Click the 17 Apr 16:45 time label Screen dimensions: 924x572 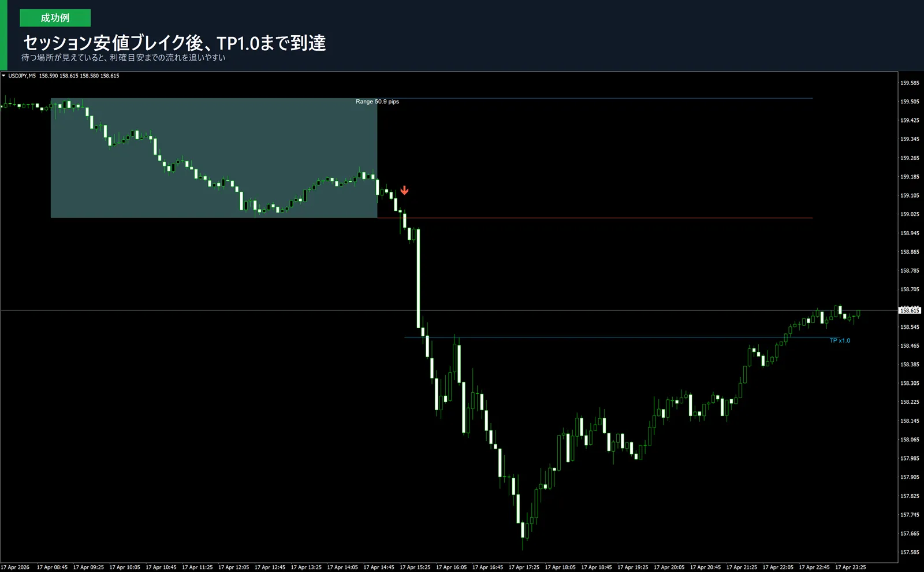pyautogui.click(x=487, y=567)
